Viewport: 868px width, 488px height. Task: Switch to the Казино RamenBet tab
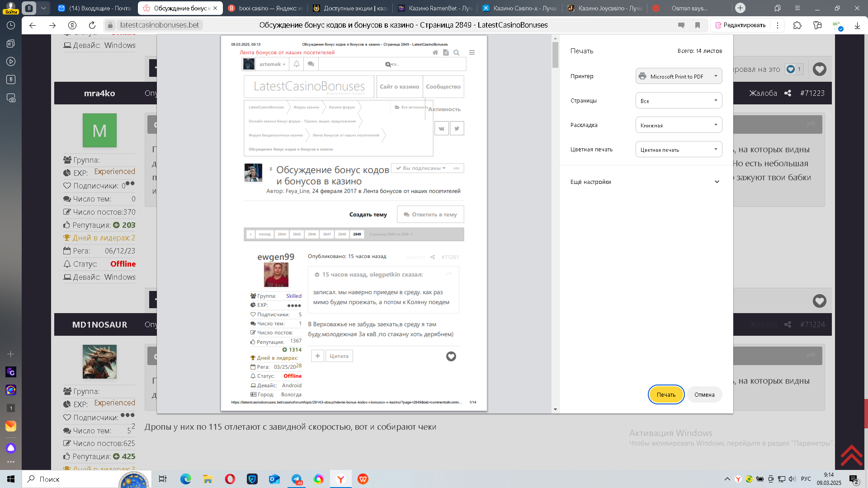435,8
